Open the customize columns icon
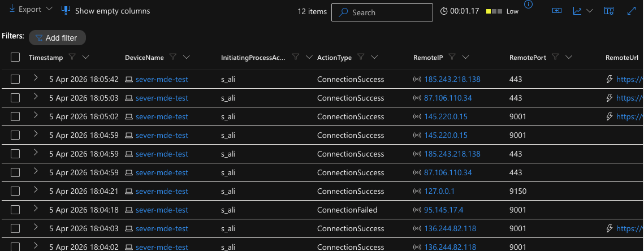The width and height of the screenshot is (644, 251). 609,11
